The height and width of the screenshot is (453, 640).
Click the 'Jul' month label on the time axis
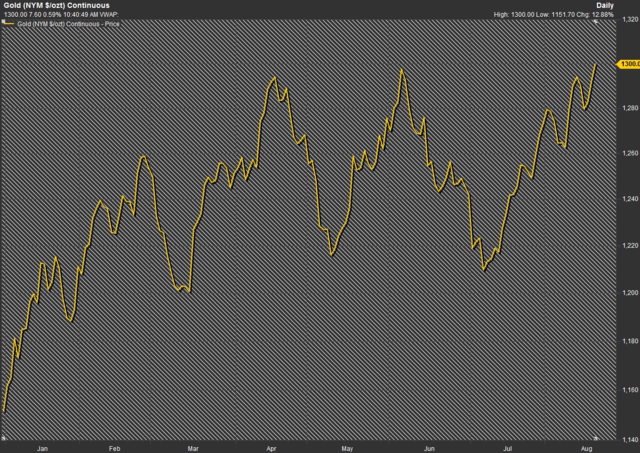507,449
